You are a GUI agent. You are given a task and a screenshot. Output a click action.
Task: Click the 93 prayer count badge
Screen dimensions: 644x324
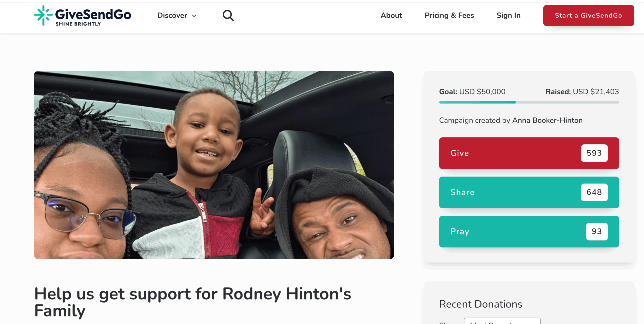[597, 232]
